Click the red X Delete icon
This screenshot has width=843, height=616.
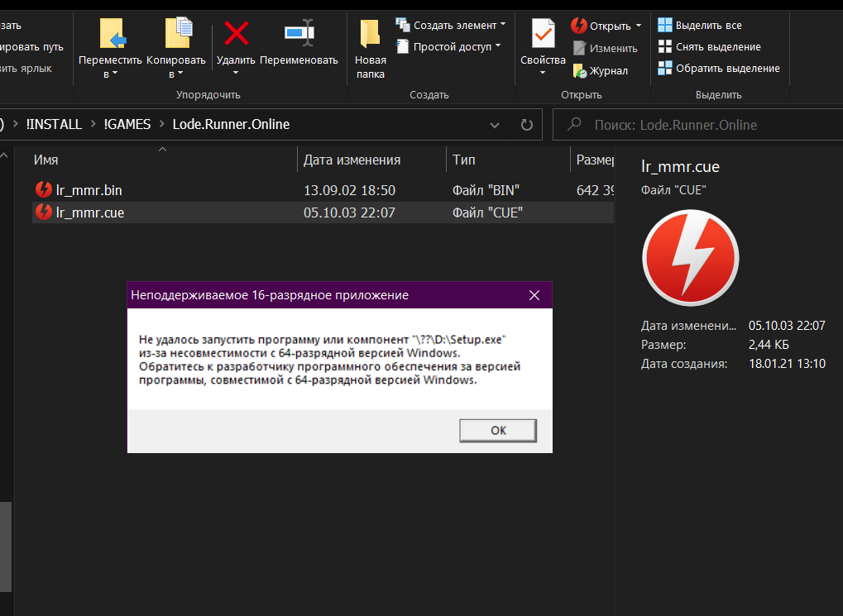(x=236, y=33)
